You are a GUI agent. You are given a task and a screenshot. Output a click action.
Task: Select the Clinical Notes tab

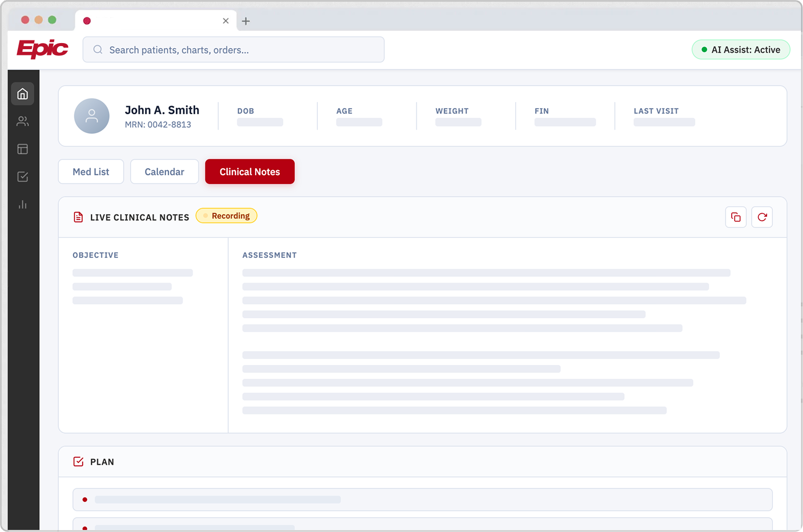tap(250, 172)
